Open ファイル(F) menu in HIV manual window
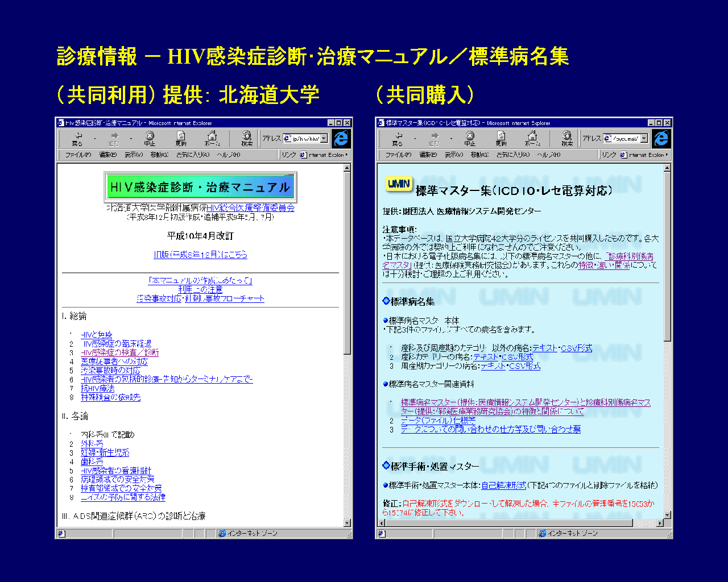 coord(78,155)
